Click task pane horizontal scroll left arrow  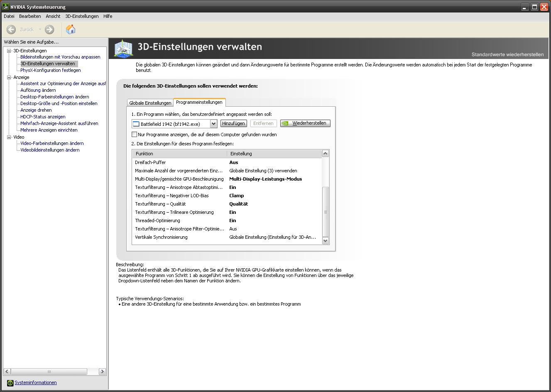coord(7,372)
